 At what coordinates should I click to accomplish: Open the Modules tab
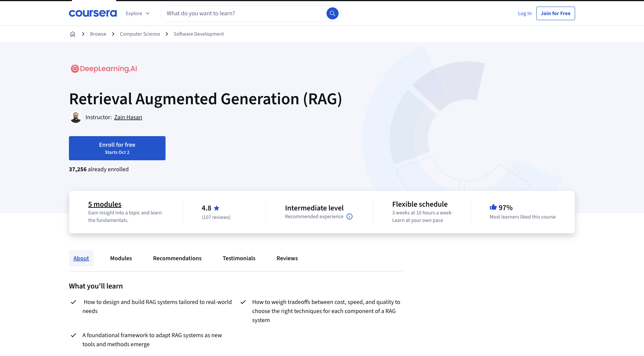[121, 258]
